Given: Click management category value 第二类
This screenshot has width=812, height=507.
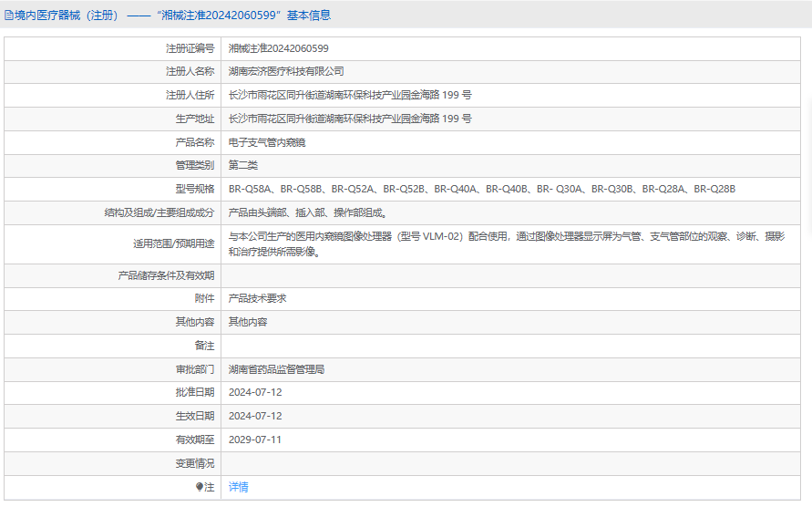Looking at the screenshot, I should (243, 165).
